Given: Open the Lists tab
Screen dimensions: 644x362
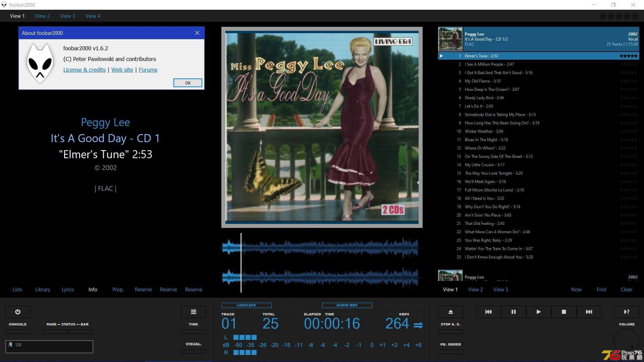Looking at the screenshot, I should coord(17,290).
